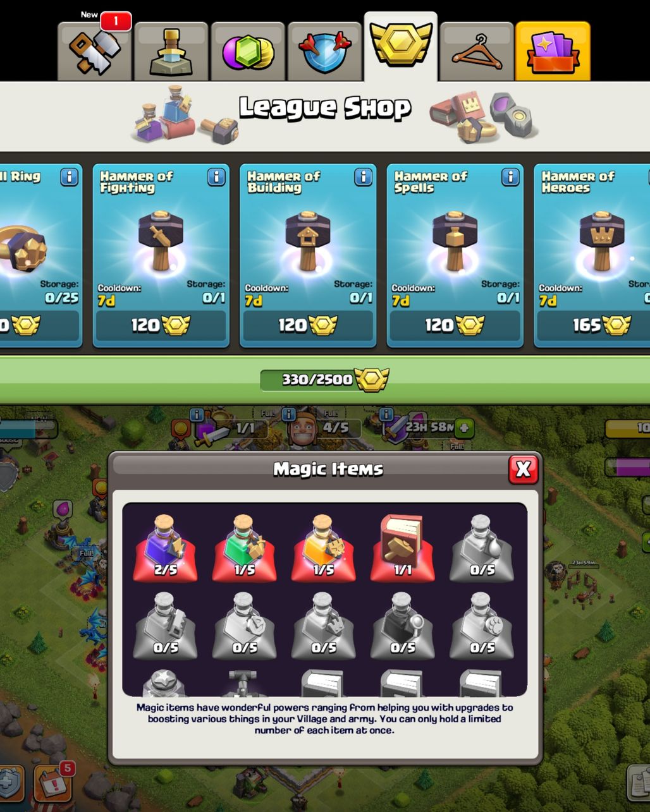Switch to the gems and coins tab
This screenshot has width=650, height=812.
point(248,52)
